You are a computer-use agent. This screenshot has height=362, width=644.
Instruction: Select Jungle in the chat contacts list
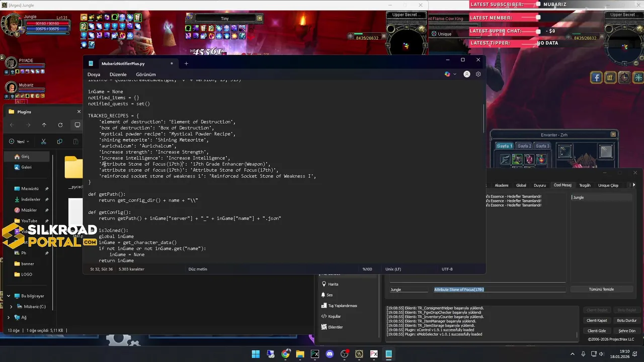click(x=602, y=198)
